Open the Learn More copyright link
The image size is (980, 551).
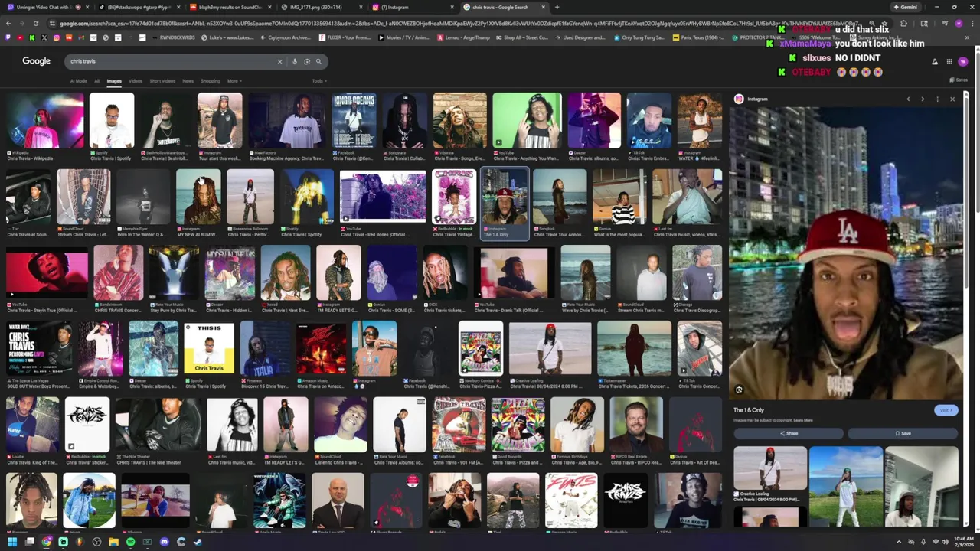point(803,420)
